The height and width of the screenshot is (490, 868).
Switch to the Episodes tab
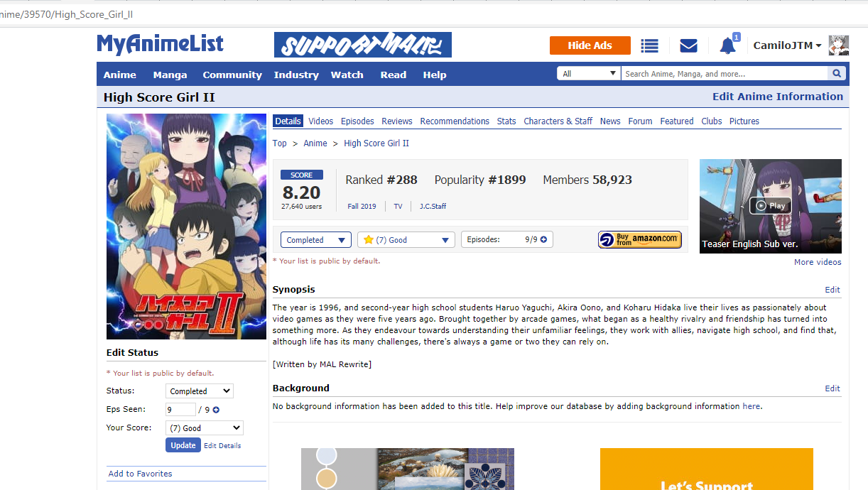pos(357,121)
